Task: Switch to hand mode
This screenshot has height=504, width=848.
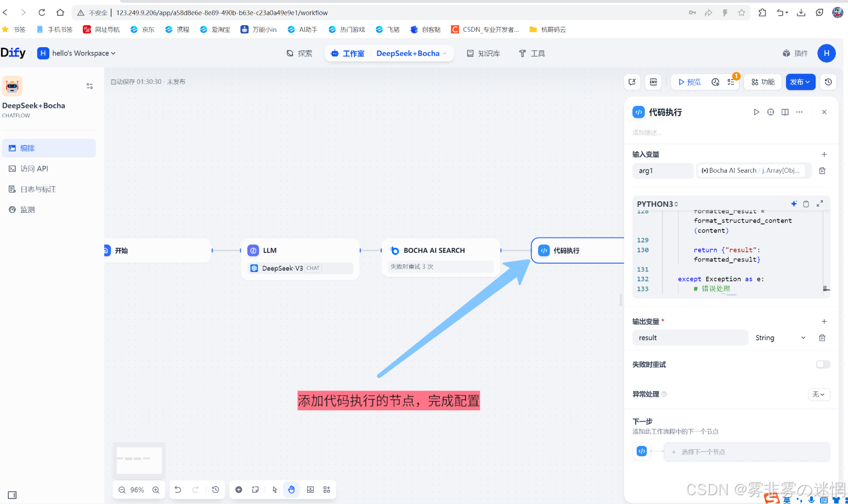Action: 291,490
